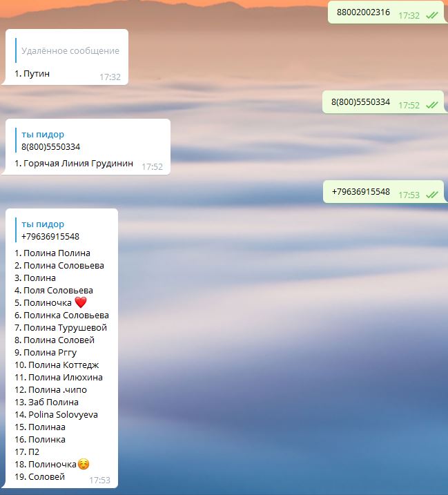This screenshot has width=448, height=495.
Task: Click the double-check icon on 8(800)5550334 message
Action: (431, 105)
